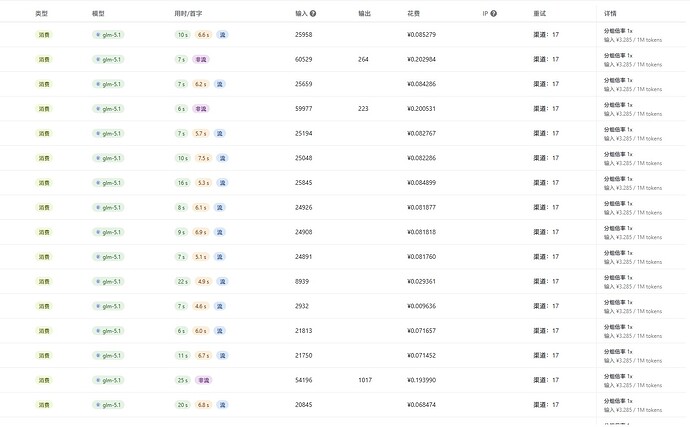
Task: Click the input value 21750
Action: (x=304, y=355)
